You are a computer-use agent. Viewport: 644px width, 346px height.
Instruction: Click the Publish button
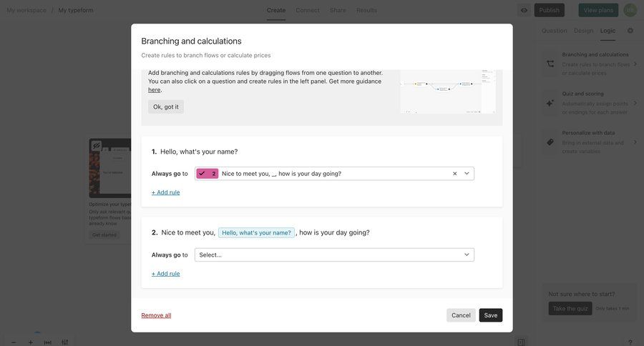click(x=549, y=10)
